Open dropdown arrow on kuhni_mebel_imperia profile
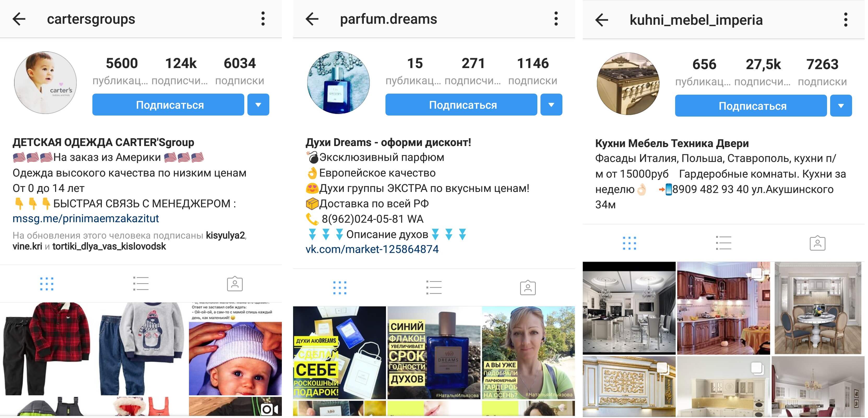 click(841, 106)
